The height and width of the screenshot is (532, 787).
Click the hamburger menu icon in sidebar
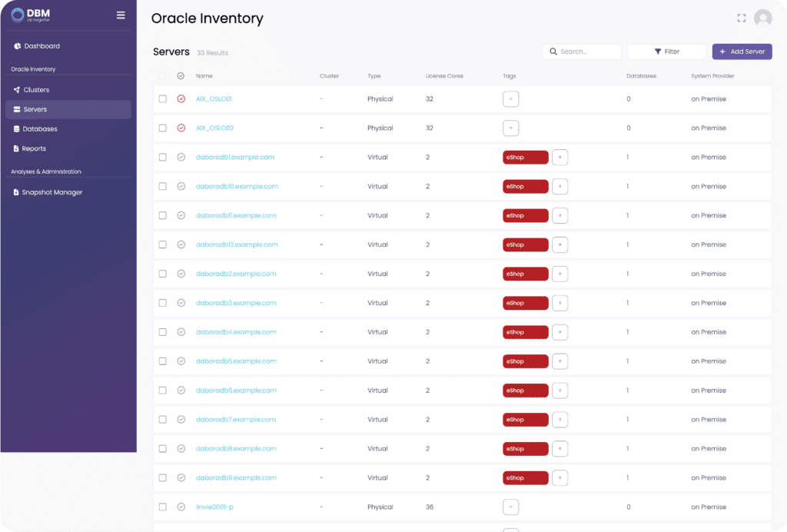(x=121, y=15)
